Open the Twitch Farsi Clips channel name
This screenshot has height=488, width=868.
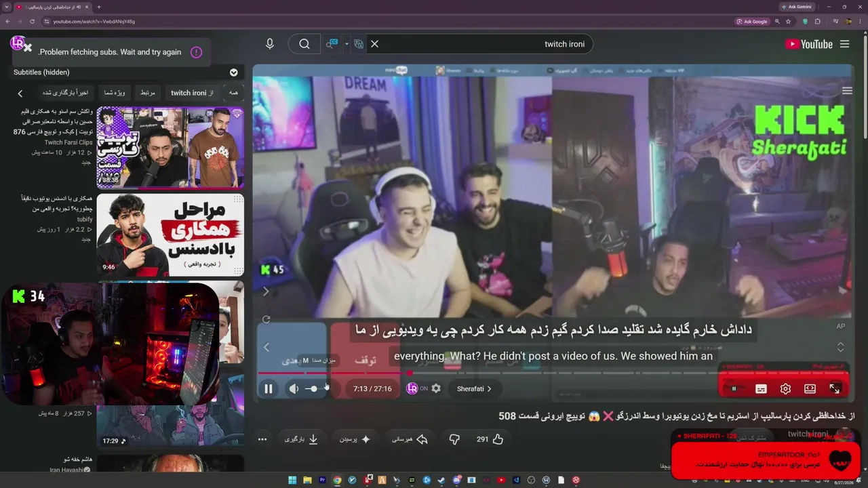tap(68, 143)
